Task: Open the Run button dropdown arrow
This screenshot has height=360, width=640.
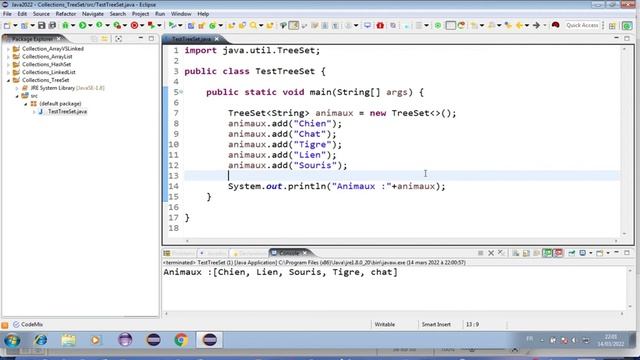Action: tap(90, 26)
